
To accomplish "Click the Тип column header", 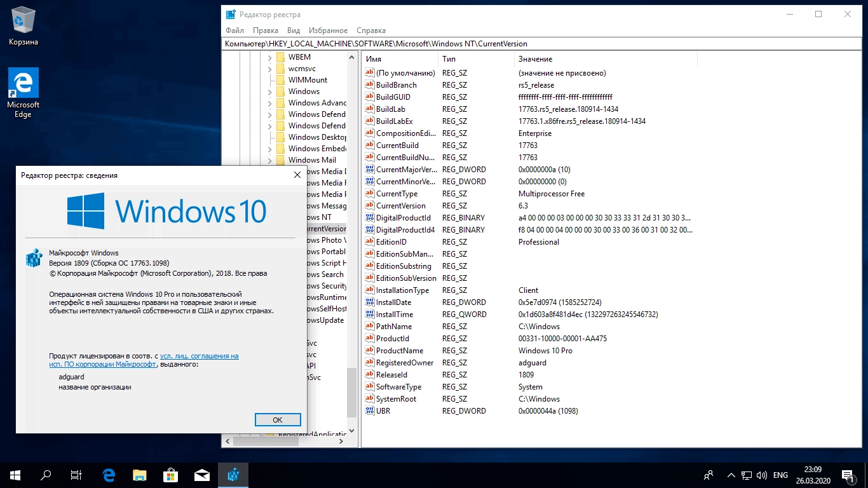I will (475, 59).
